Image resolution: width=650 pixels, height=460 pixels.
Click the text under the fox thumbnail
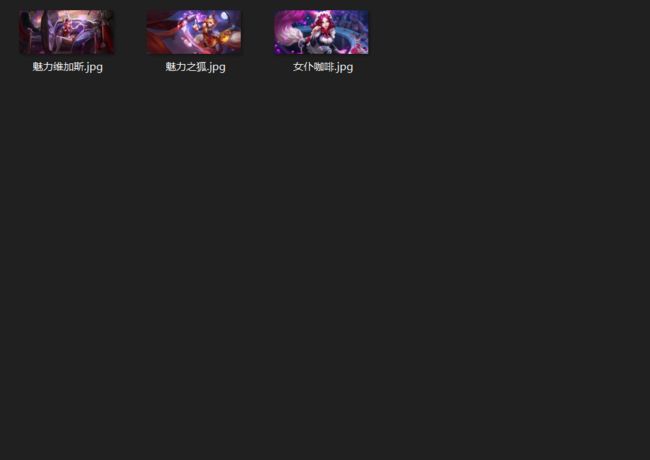[195, 67]
